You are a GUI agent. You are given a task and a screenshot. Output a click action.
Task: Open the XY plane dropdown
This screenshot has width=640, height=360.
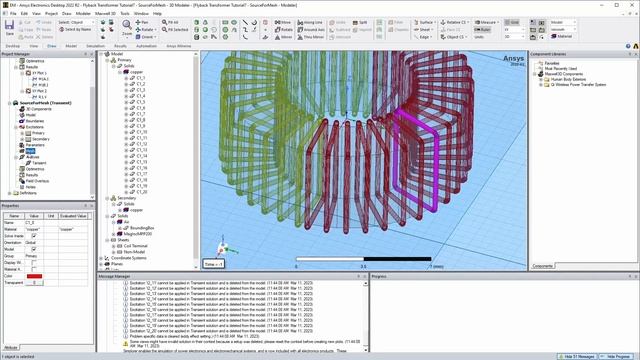514,29
